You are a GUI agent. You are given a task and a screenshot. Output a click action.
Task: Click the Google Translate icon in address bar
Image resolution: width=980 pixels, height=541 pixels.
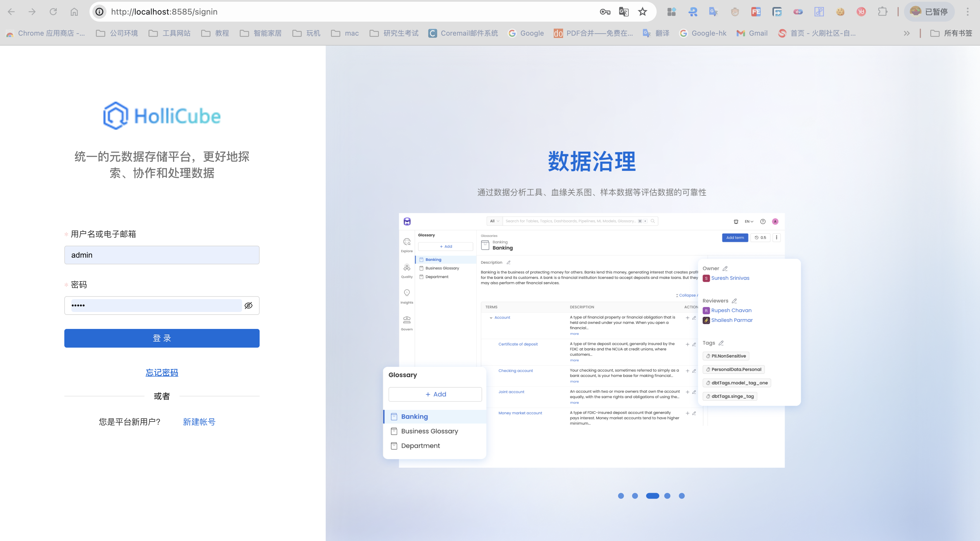pos(624,12)
